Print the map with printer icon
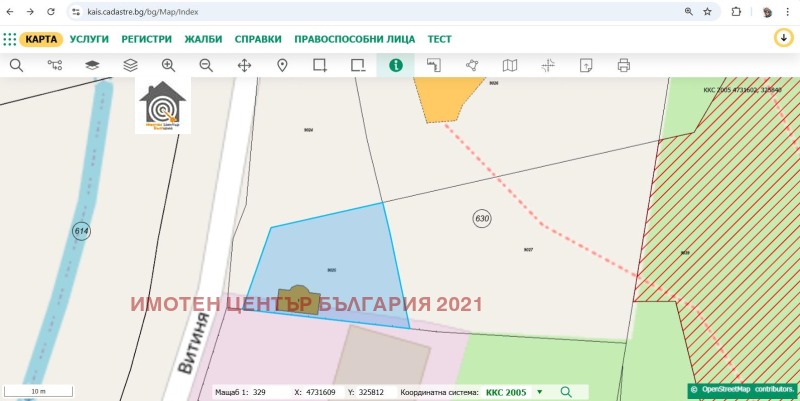Screen dimensions: 800x401 pyautogui.click(x=623, y=65)
